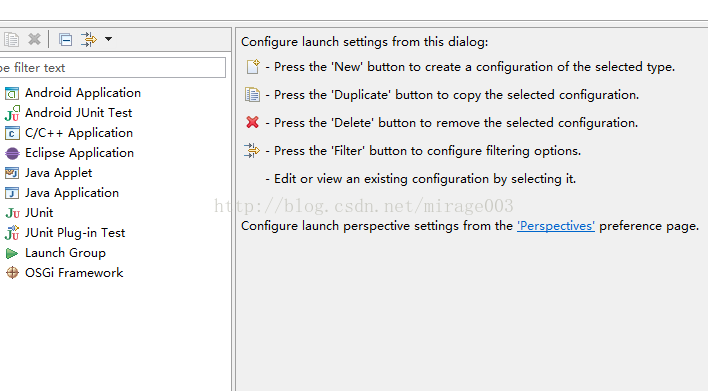Select the JUnit configuration type
Screen dimensions: 708x391
coord(29,213)
